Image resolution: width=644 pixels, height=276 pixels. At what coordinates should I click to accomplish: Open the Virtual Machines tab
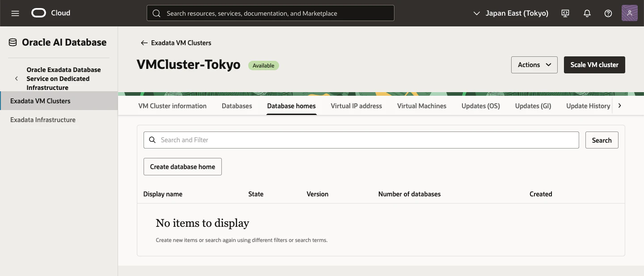422,106
